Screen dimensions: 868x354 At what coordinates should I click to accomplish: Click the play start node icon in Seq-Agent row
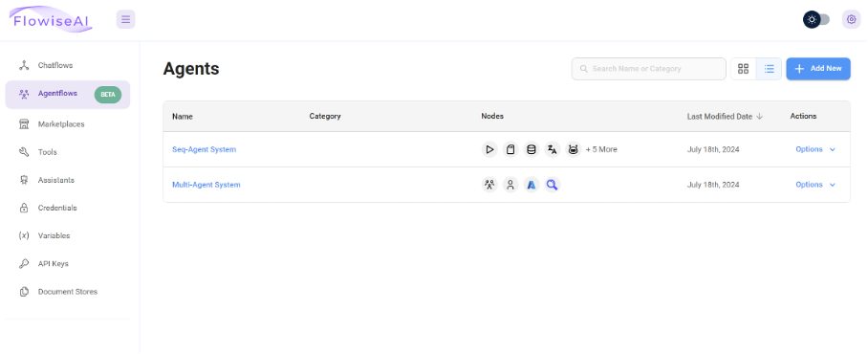489,149
